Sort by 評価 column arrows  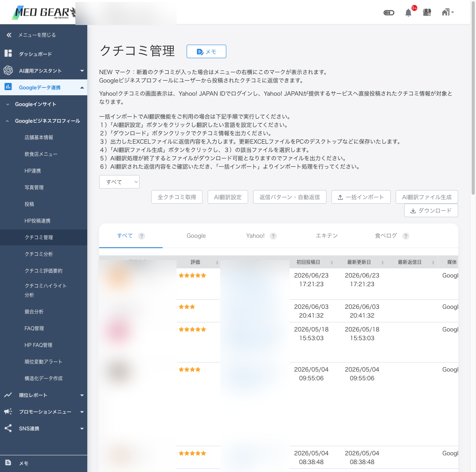coord(217,262)
